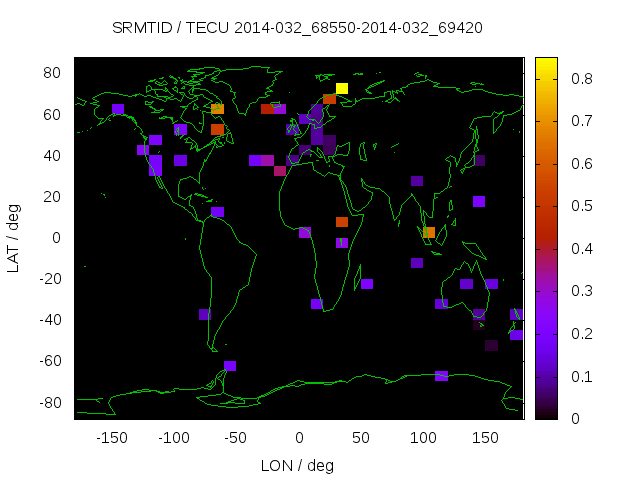This screenshot has height=480, width=640.
Task: Click the bright yellow data square near the top
Action: tap(342, 89)
